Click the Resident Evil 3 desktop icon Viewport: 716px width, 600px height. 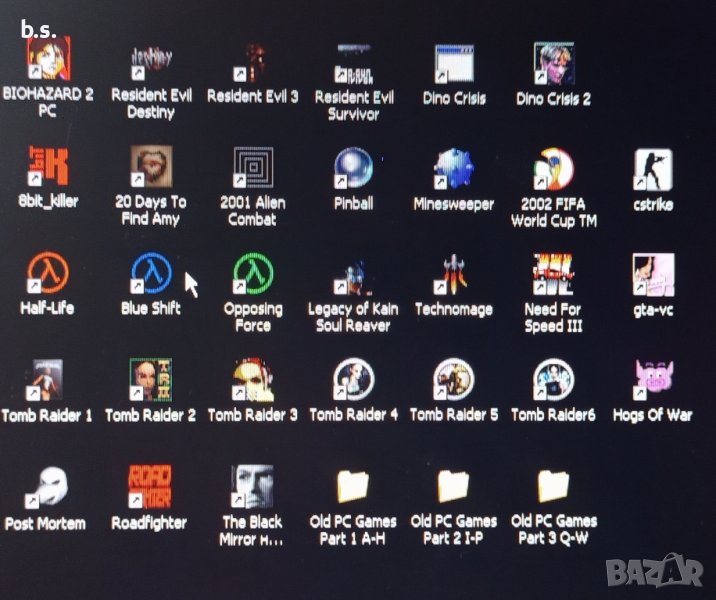coord(253,63)
